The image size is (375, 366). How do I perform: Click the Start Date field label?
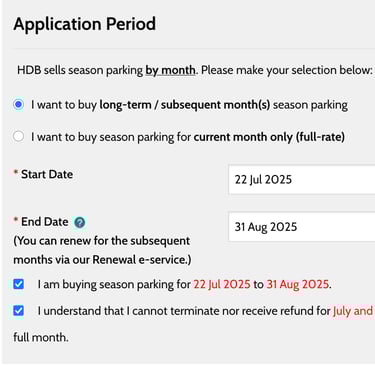47,174
